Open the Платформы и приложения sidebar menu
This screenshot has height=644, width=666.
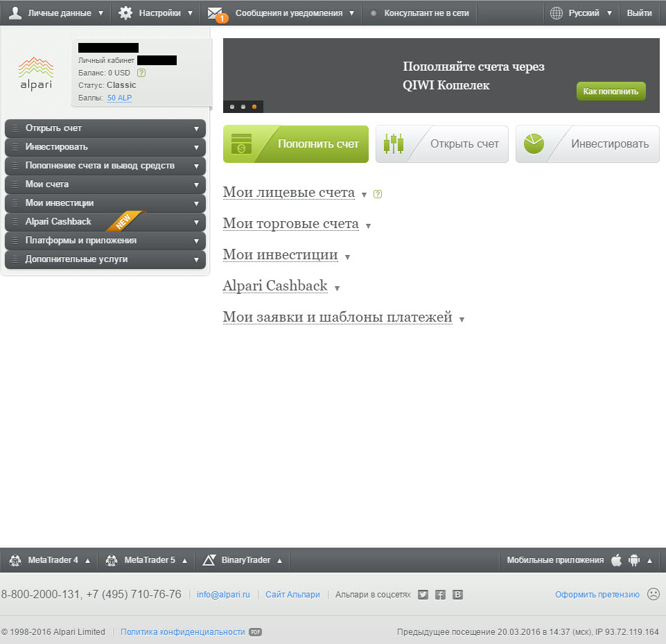pyautogui.click(x=105, y=241)
